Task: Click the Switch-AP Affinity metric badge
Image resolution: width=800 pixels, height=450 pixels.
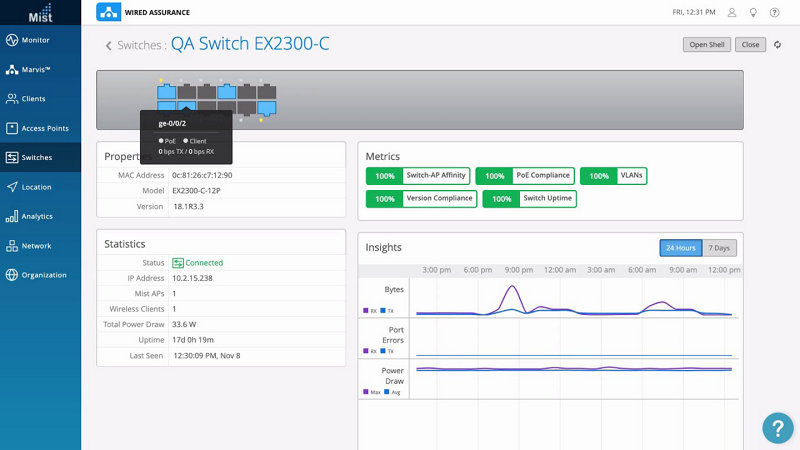Action: (418, 176)
